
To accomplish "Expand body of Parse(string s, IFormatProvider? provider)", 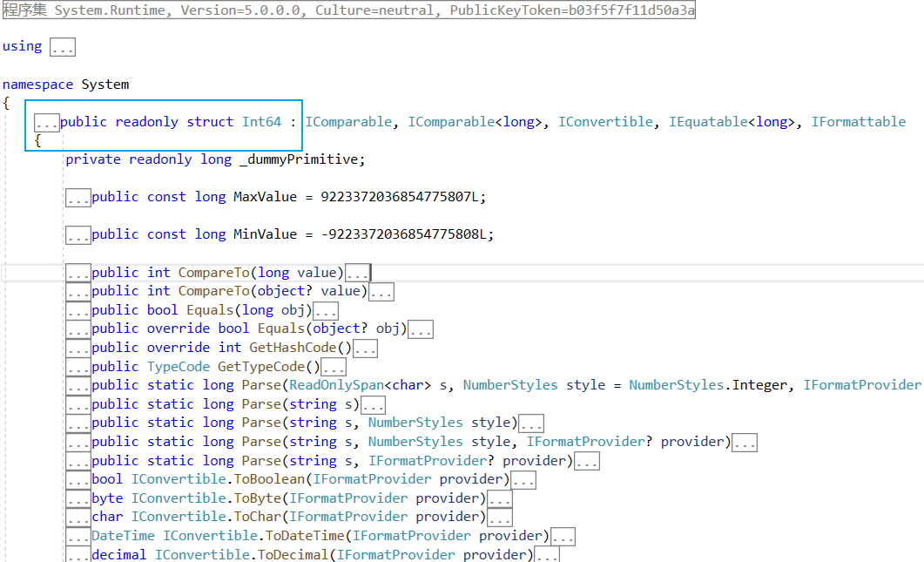I will tap(587, 461).
